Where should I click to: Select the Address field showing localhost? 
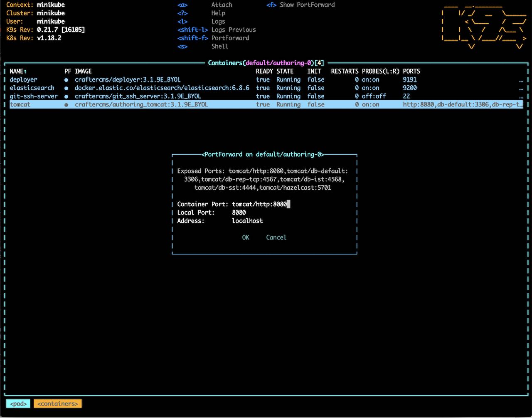pos(247,221)
